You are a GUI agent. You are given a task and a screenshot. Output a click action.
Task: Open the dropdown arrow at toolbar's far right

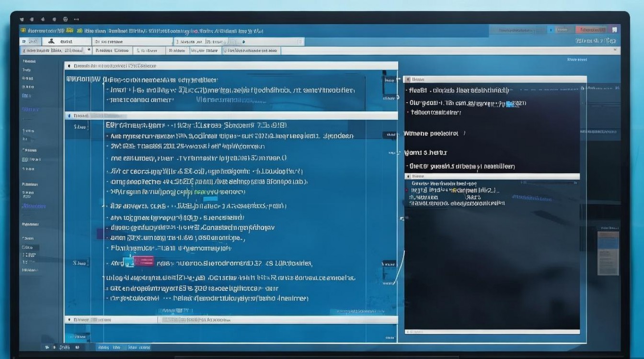(x=614, y=50)
